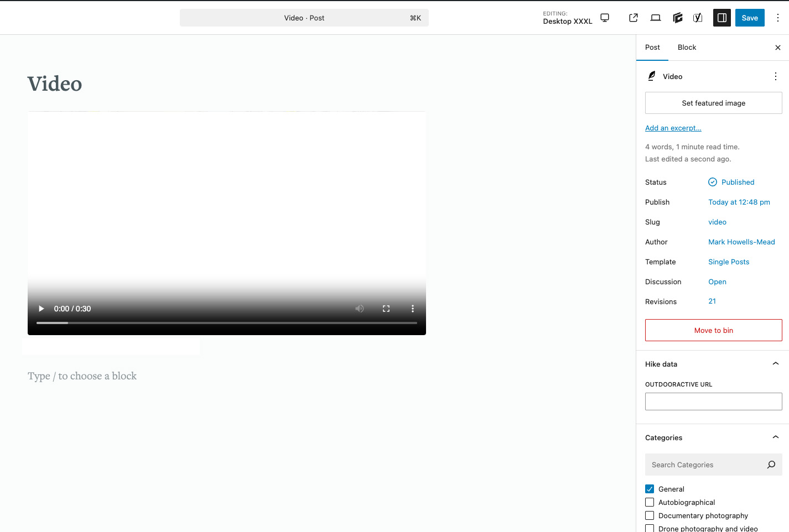Collapse the Hike data panel
The width and height of the screenshot is (789, 532).
tap(775, 364)
